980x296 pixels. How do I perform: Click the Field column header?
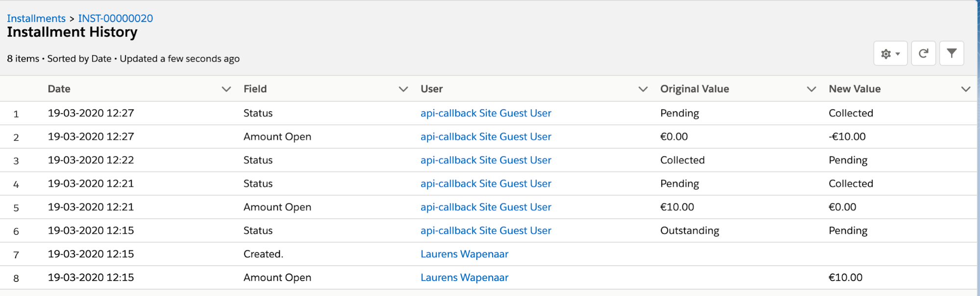pos(255,89)
